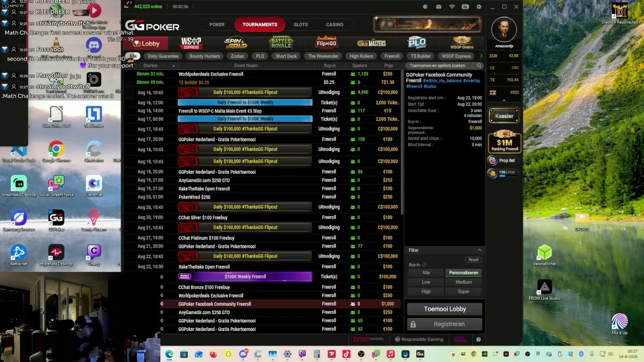The image size is (644, 362).
Task: Sort tournaments by Starten column arrow
Action: click(x=174, y=66)
